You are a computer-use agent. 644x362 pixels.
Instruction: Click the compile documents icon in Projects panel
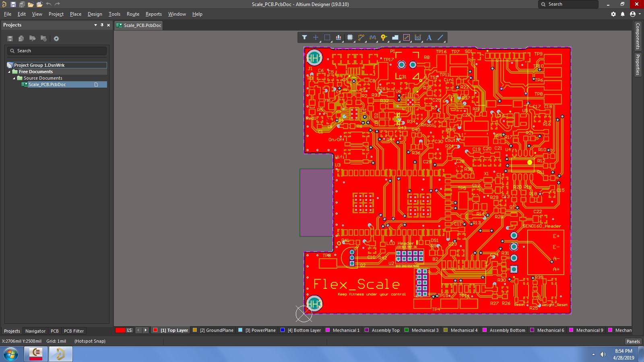(x=21, y=39)
